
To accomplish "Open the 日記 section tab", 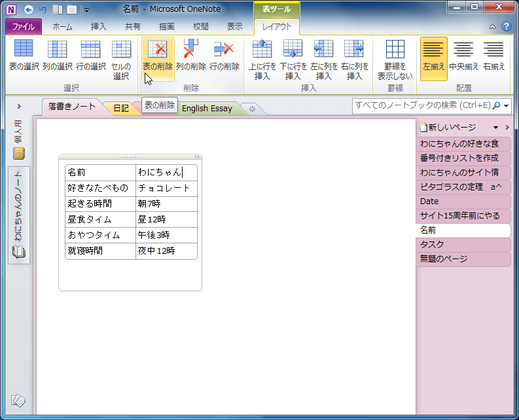I will click(x=121, y=108).
